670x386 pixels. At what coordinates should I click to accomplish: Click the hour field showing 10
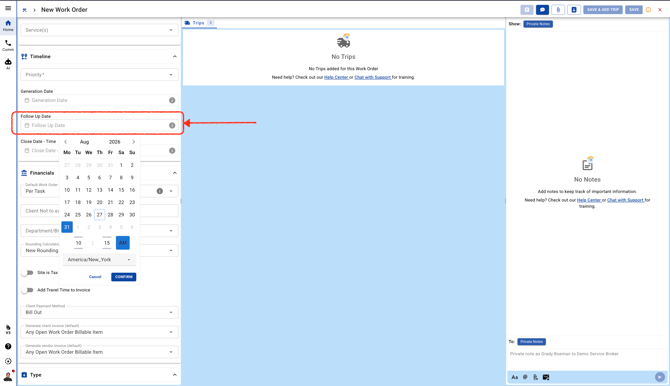[78, 243]
